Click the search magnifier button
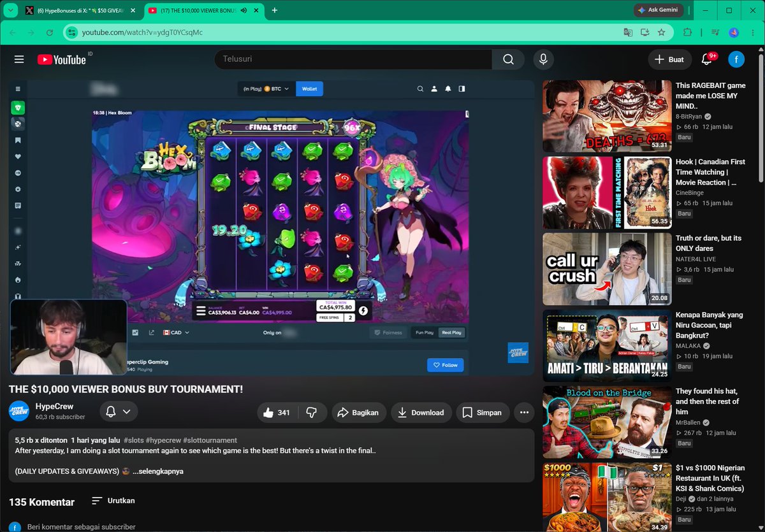 click(x=508, y=59)
